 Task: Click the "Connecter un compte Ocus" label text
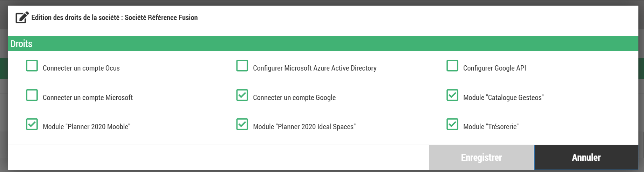click(81, 68)
